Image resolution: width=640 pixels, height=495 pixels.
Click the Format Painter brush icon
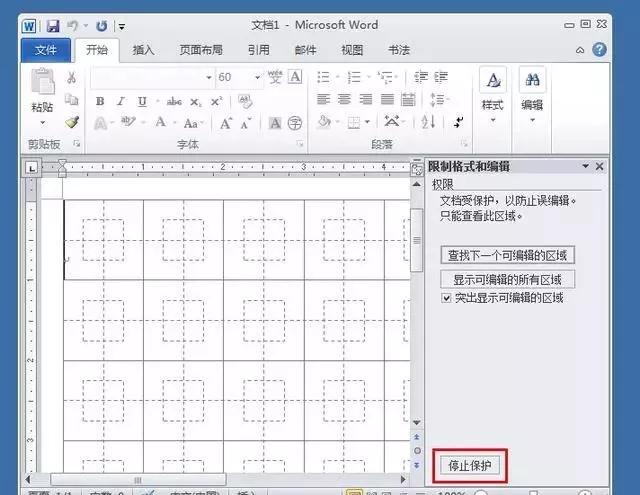point(72,122)
